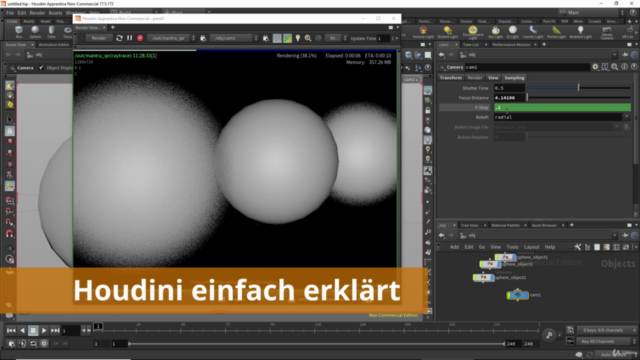
Task: Click the Update Time field
Action: point(383,38)
